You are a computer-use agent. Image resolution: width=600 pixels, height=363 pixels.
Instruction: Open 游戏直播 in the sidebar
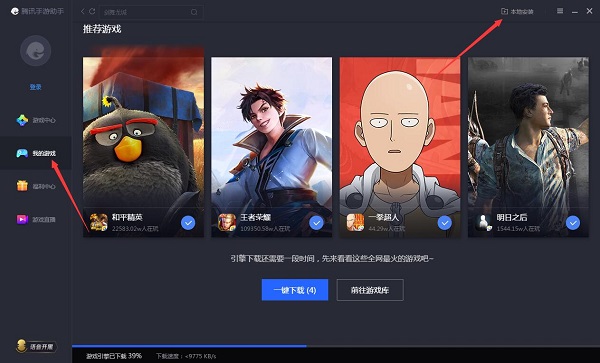(x=36, y=219)
